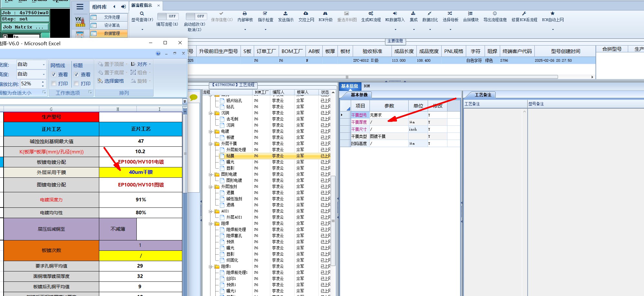Viewport: 644px width, 296px height.
Task: Click the ECN自动上网 star icon
Action: 553,14
